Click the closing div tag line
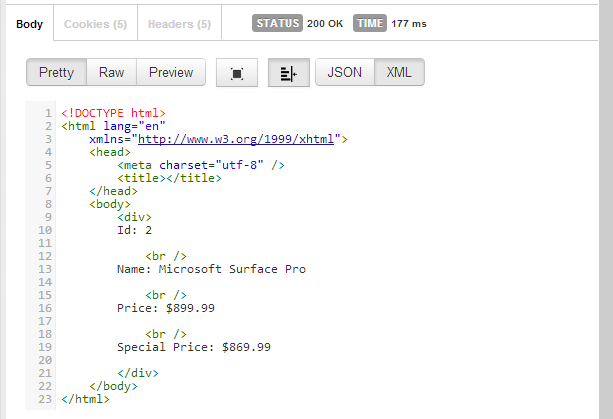The image size is (613, 419). [x=138, y=373]
